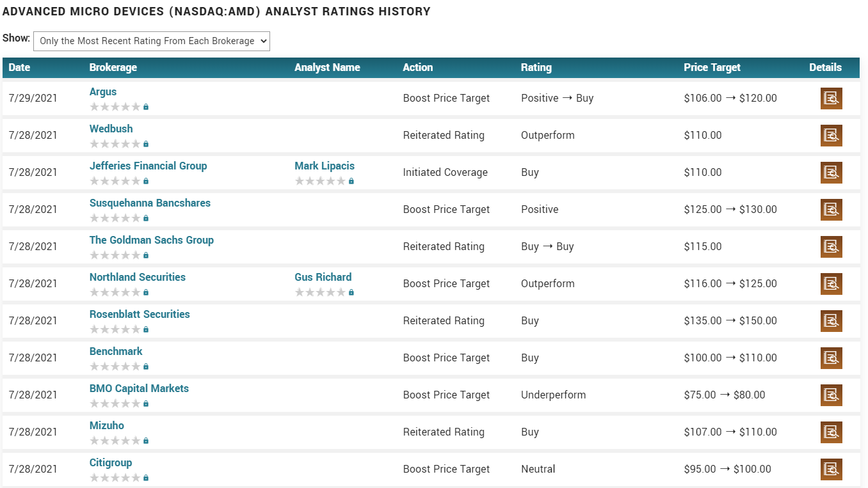Image resolution: width=868 pixels, height=488 pixels.
Task: Click star rating under Argus
Action: coord(115,107)
